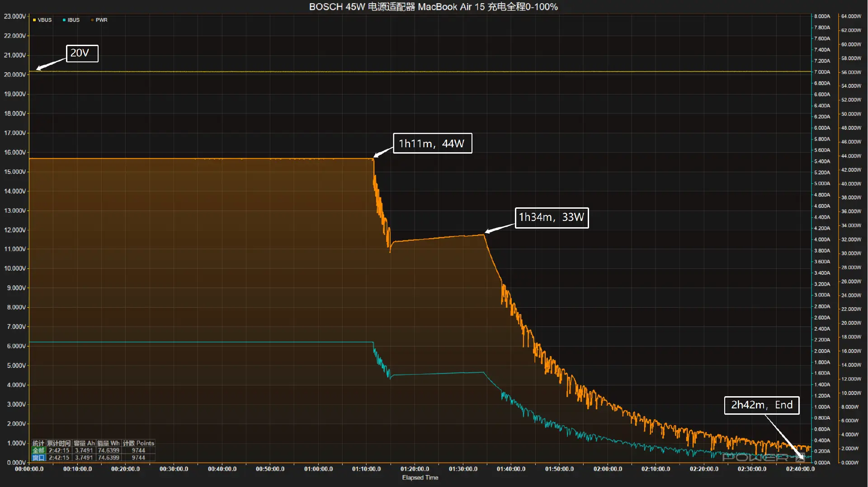Click the 20.000V voltage axis label
Screen dimensions: 868x487
click(x=15, y=75)
